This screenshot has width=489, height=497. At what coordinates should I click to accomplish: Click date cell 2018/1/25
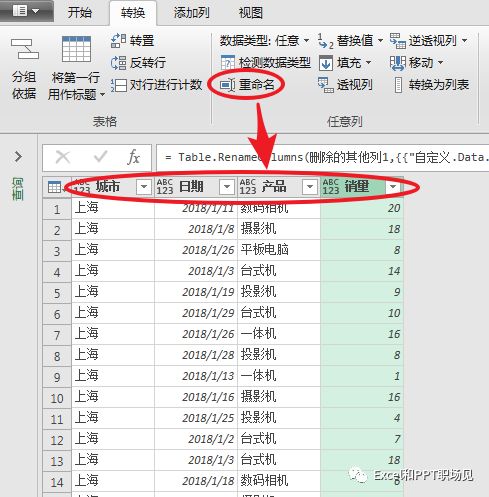tap(196, 418)
